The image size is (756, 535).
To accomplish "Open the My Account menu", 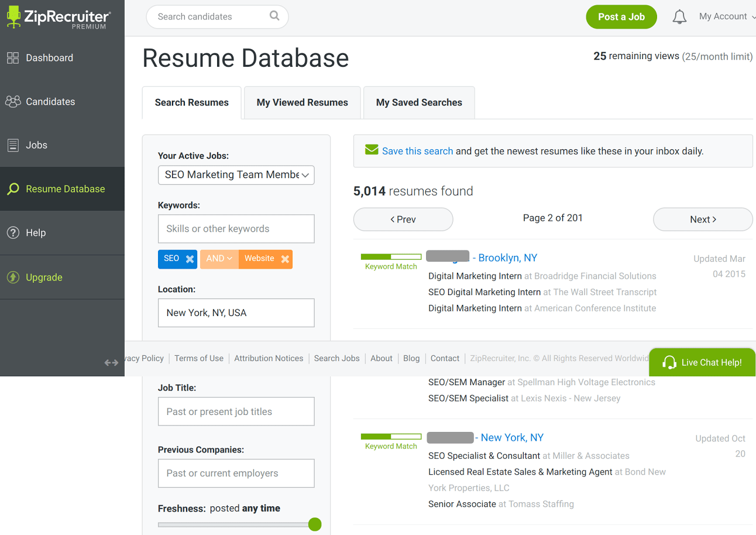I will point(727,16).
